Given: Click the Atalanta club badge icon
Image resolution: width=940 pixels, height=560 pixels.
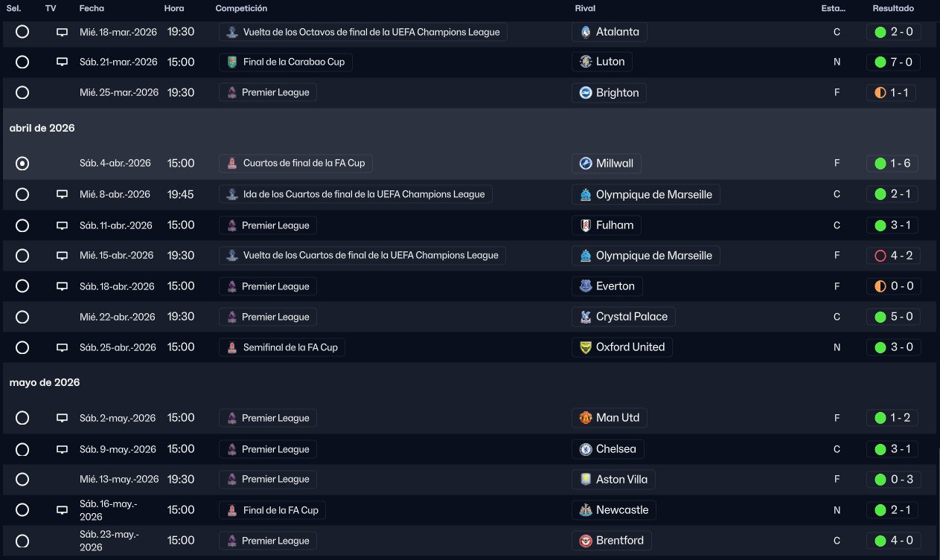Looking at the screenshot, I should (586, 32).
